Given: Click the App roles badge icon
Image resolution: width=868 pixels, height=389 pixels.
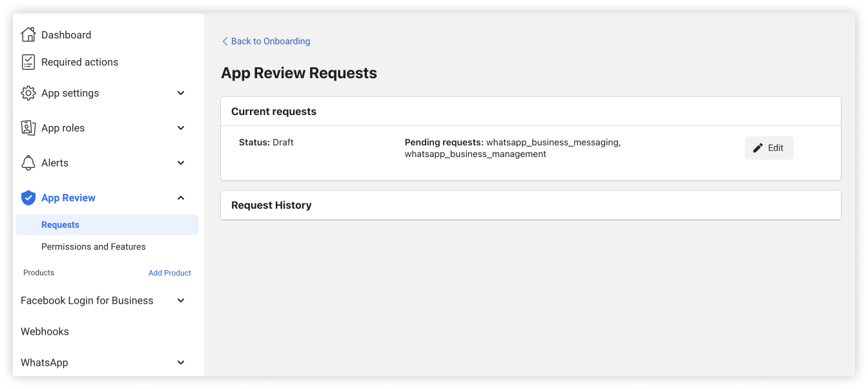Looking at the screenshot, I should [28, 127].
